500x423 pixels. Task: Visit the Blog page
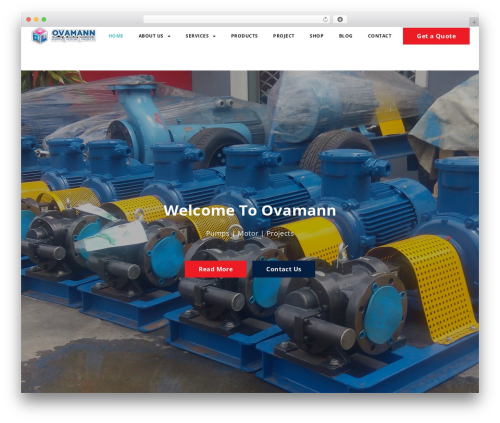point(346,36)
